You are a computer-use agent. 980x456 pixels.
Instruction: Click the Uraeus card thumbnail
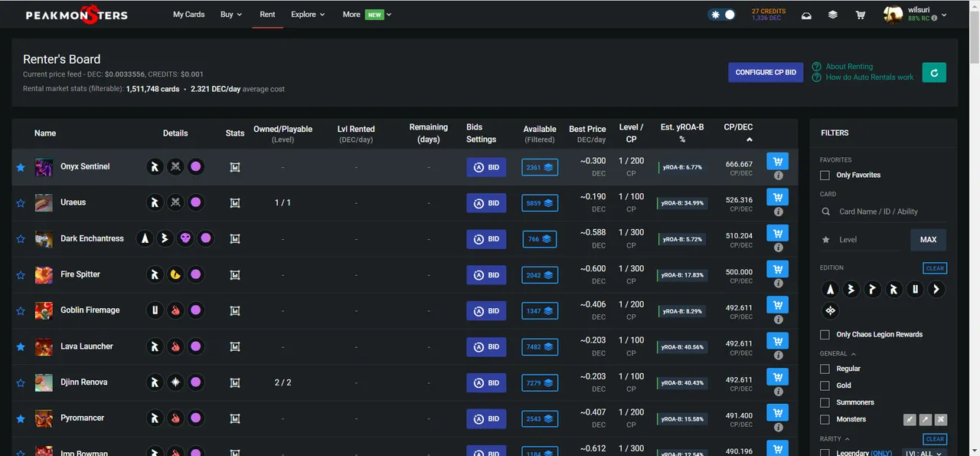click(x=44, y=203)
